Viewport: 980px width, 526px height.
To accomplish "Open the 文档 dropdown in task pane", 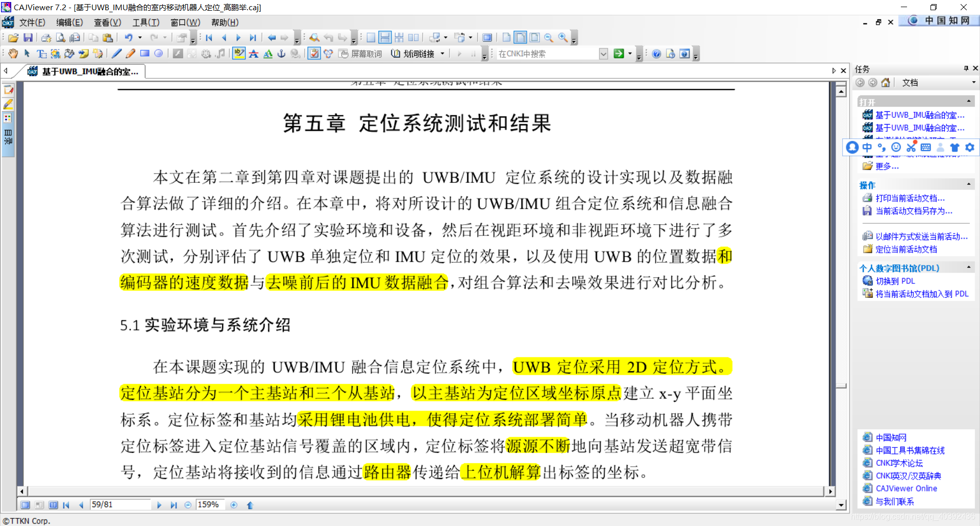I will coord(973,82).
